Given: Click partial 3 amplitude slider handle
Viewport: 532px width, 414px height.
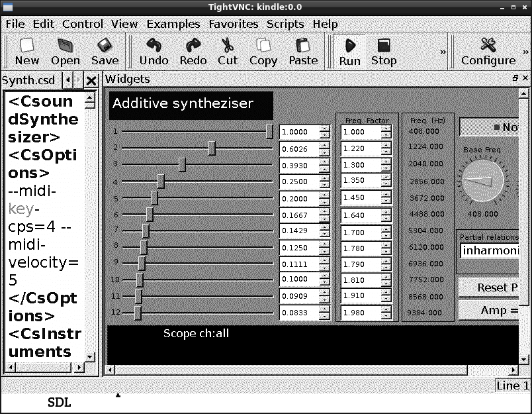Looking at the screenshot, I should (182, 165).
